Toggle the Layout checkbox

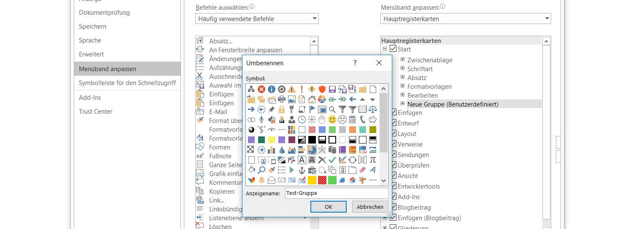pyautogui.click(x=394, y=134)
